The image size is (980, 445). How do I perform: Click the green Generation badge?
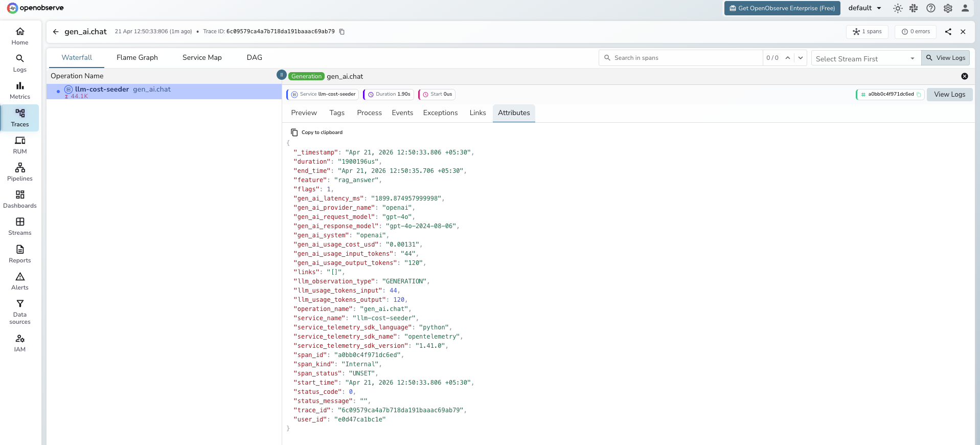(307, 76)
